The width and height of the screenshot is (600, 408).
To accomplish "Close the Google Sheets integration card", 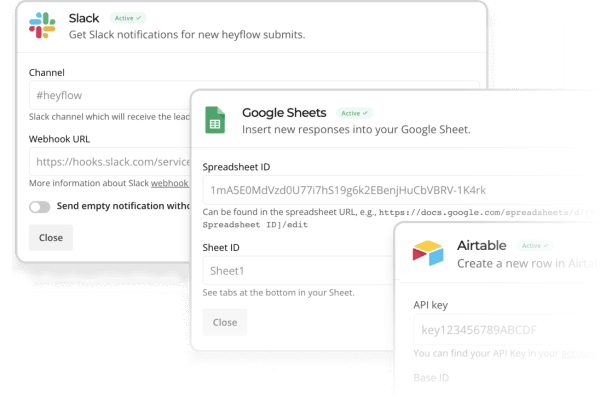I will click(x=225, y=322).
